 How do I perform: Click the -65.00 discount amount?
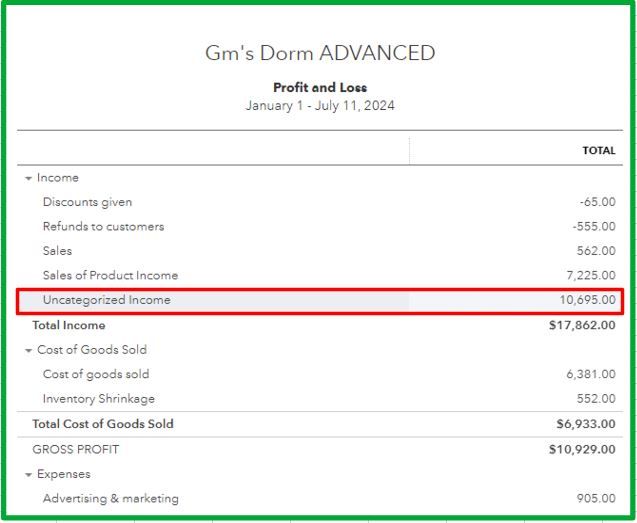click(x=598, y=202)
